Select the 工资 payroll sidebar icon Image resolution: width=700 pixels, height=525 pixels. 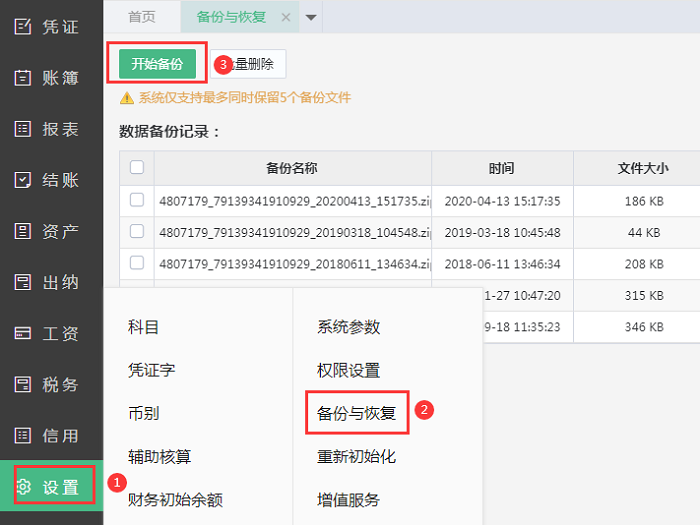23,333
